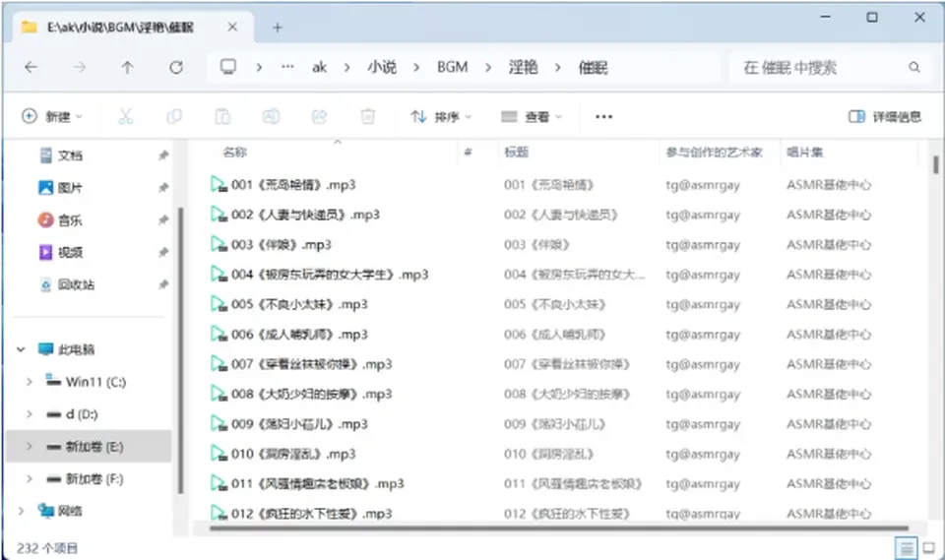Open the Sort (排序) dropdown
945x560 pixels.
[441, 116]
